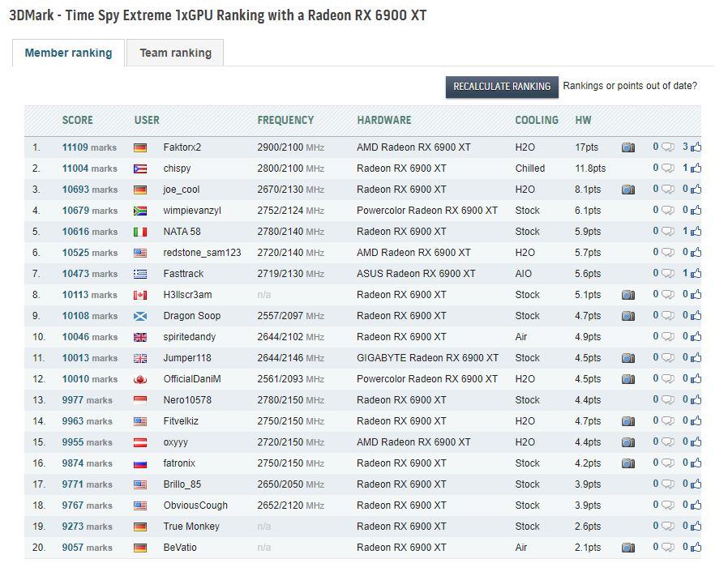The image size is (728, 563).
Task: Switch to the Team ranking tab
Action: click(x=175, y=53)
